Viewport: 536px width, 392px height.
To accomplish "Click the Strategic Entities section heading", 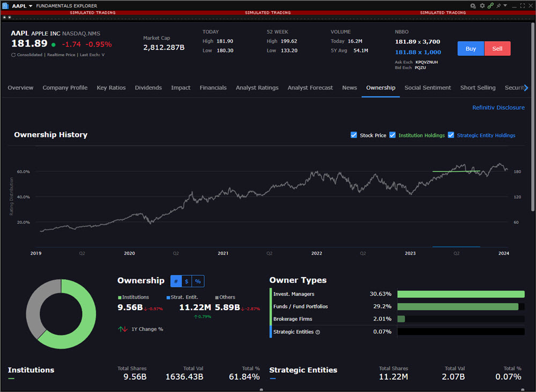I will pyautogui.click(x=303, y=370).
